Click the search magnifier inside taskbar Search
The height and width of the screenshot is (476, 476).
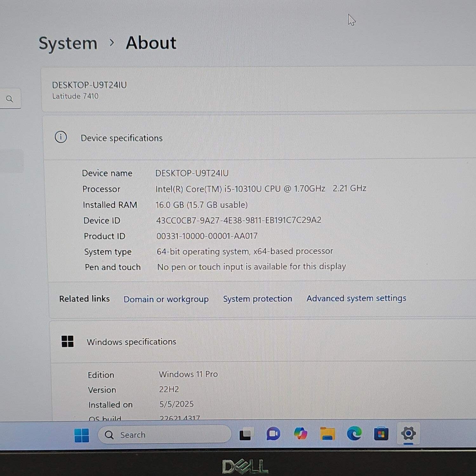coord(109,435)
